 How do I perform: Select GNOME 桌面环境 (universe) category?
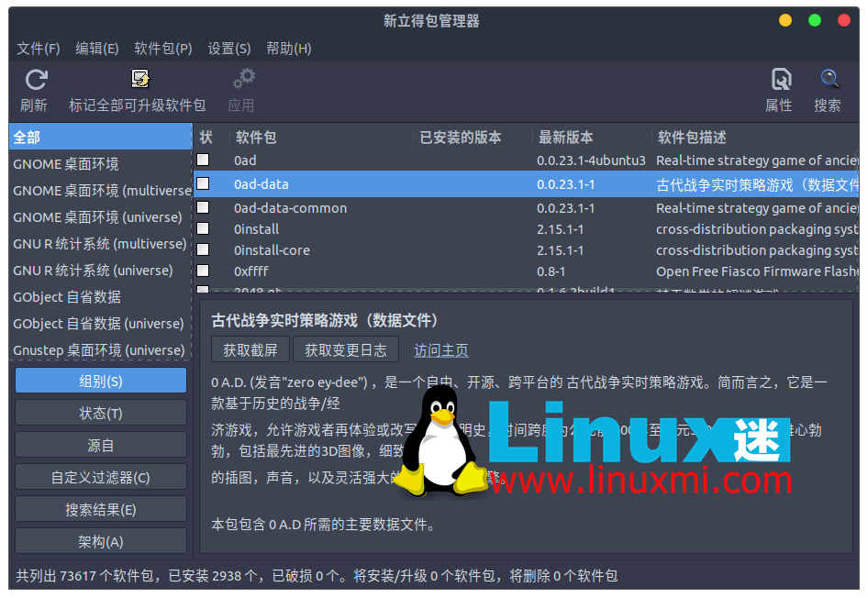coord(100,216)
